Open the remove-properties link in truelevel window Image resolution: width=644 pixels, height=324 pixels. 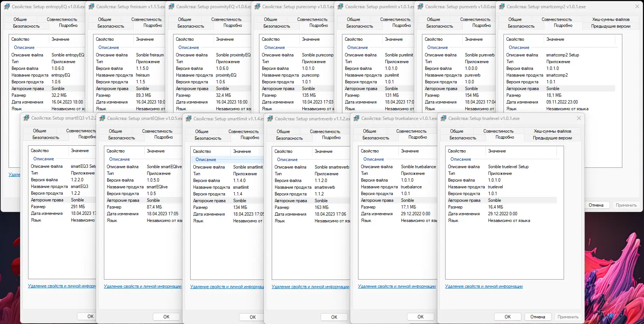point(484,286)
